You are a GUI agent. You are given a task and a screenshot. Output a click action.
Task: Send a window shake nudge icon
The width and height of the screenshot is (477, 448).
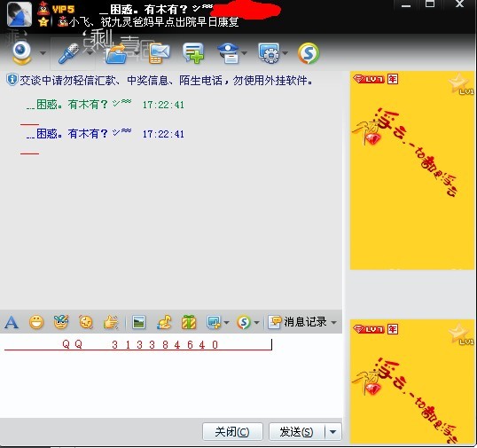86,322
